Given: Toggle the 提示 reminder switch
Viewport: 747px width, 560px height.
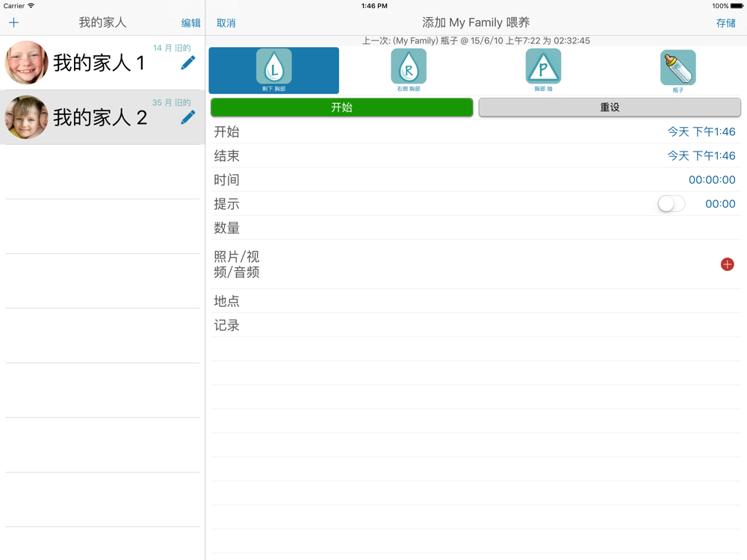Looking at the screenshot, I should point(672,204).
